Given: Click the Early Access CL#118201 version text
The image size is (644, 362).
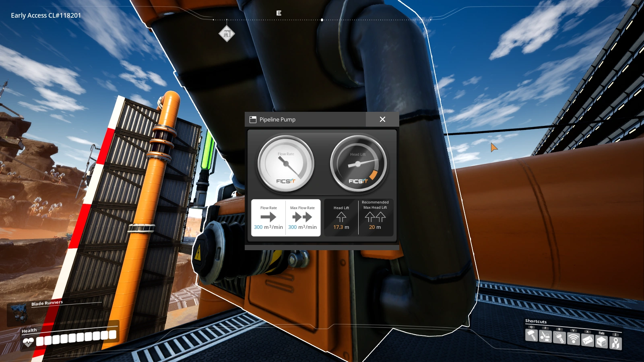Looking at the screenshot, I should coord(46,15).
